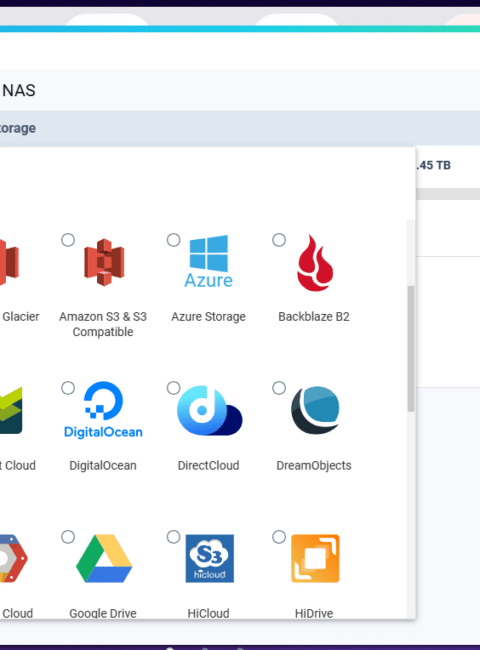Select the DreamObjects radio button
This screenshot has height=650, width=480.
tap(279, 388)
